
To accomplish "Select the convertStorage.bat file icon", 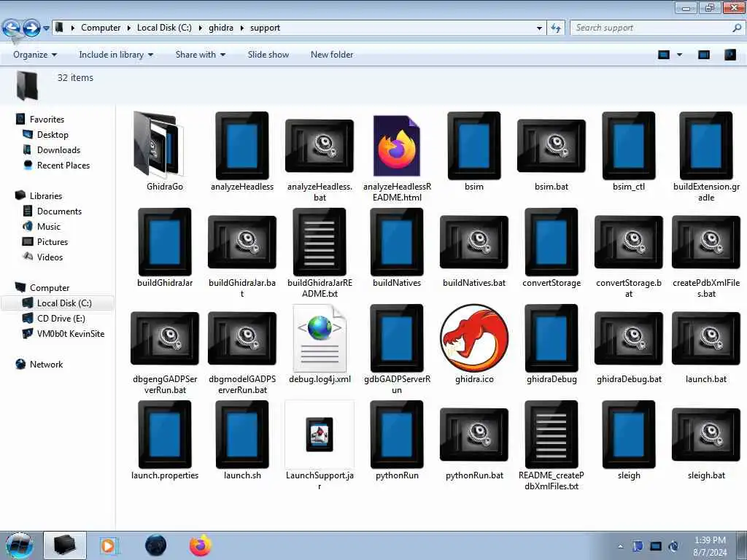I will 629,242.
